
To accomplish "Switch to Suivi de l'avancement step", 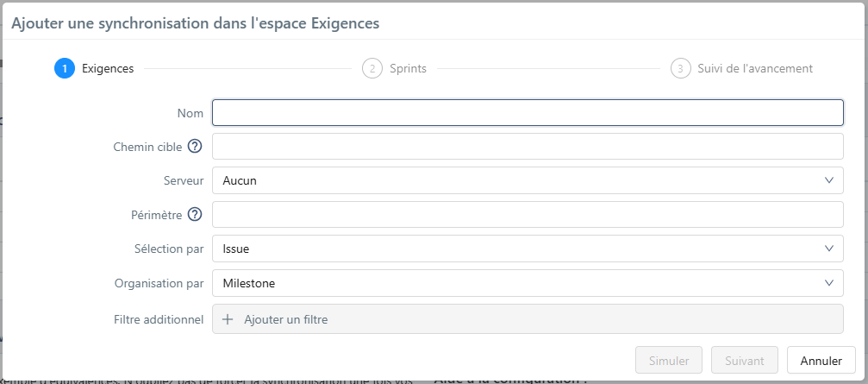I will [754, 68].
